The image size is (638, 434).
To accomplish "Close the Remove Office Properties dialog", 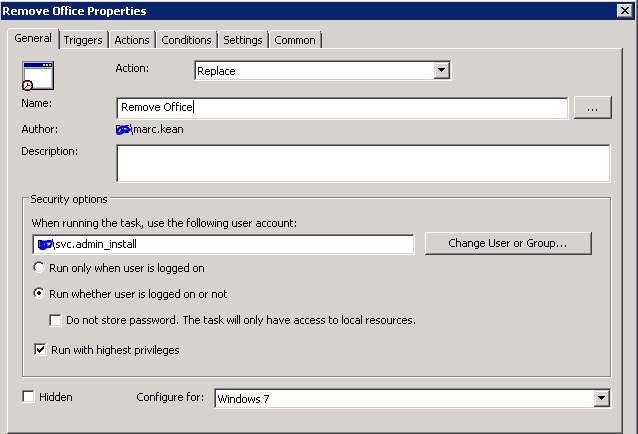I will (x=624, y=11).
